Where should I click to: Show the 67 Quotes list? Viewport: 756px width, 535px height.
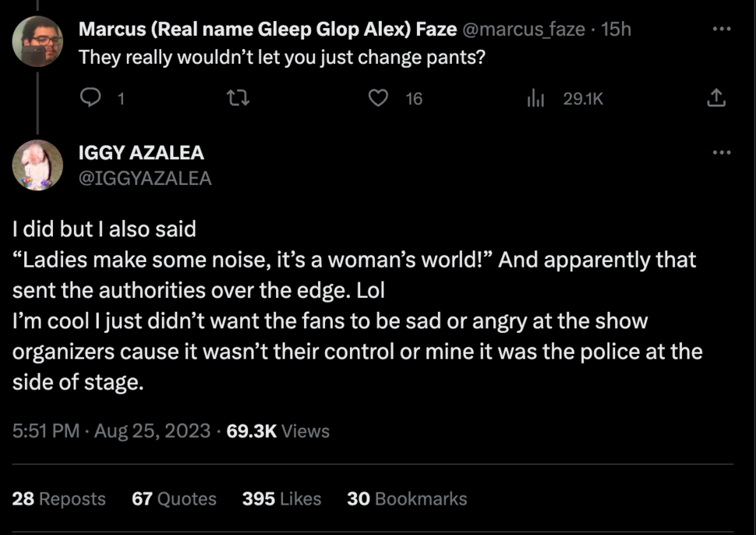tap(174, 498)
